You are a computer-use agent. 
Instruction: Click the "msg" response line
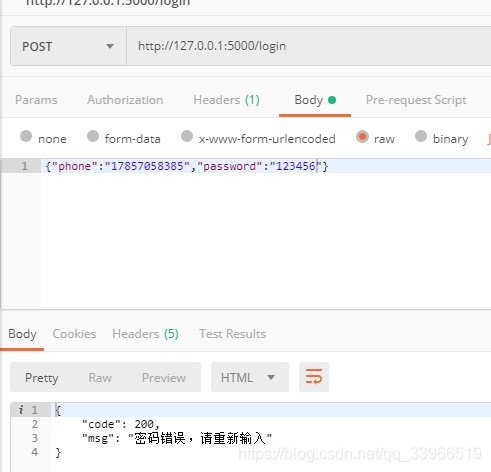[x=177, y=438]
